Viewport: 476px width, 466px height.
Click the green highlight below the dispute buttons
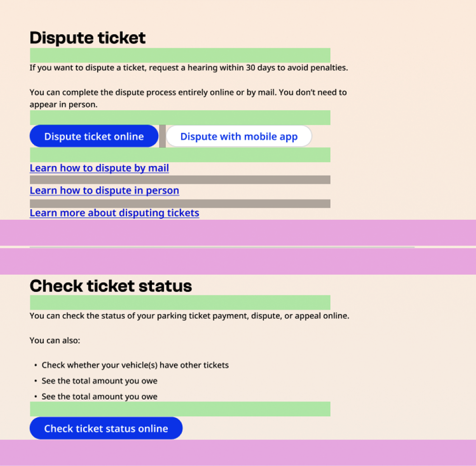click(x=180, y=154)
